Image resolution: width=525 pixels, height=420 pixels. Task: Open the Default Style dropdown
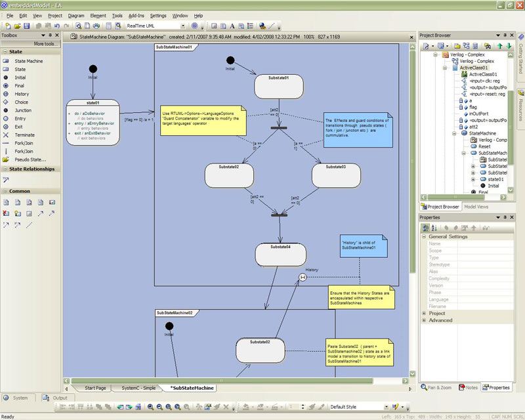[386, 407]
